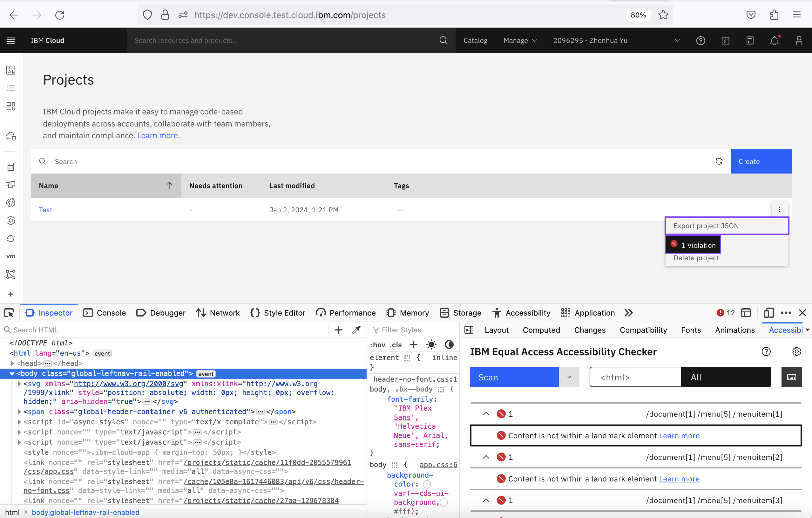
Task: Collapse the menuitem[2] violation group
Action: 486,457
